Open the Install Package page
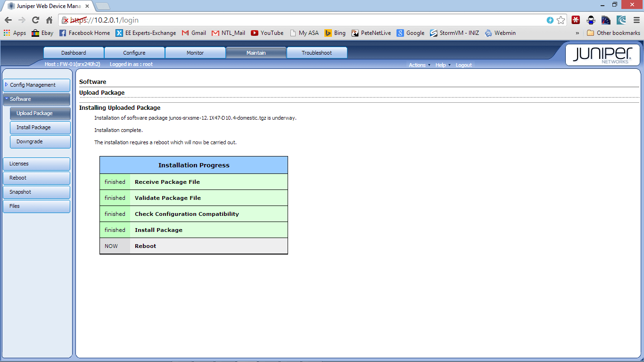 click(40, 127)
